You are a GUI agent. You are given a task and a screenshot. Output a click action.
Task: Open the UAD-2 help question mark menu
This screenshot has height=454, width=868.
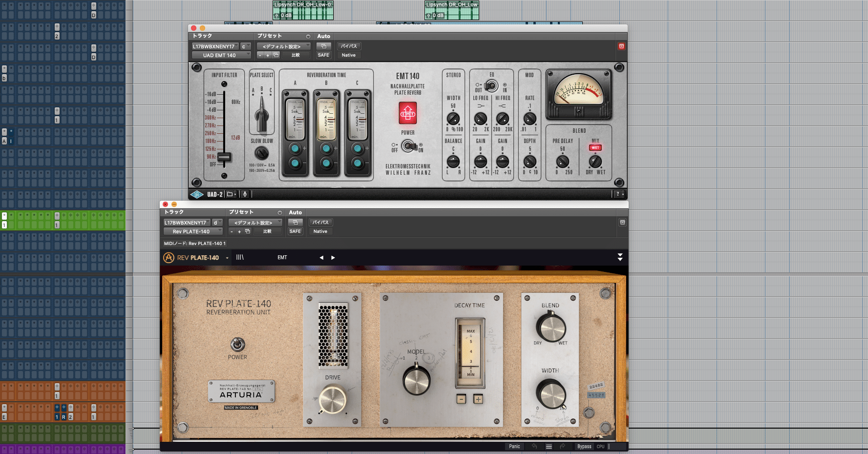point(619,194)
